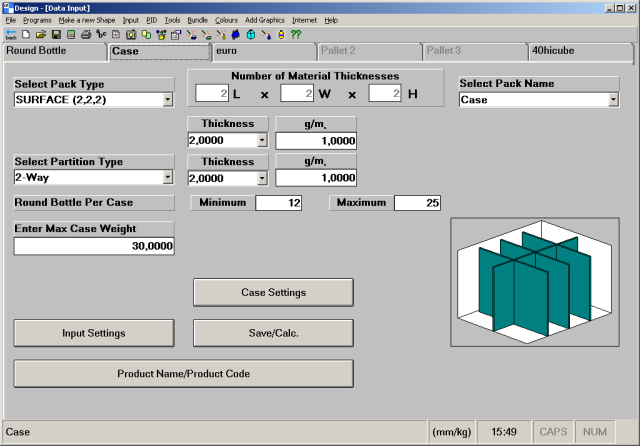
Task: Click the yellow box with coloured shapes icon
Action: click(x=161, y=35)
